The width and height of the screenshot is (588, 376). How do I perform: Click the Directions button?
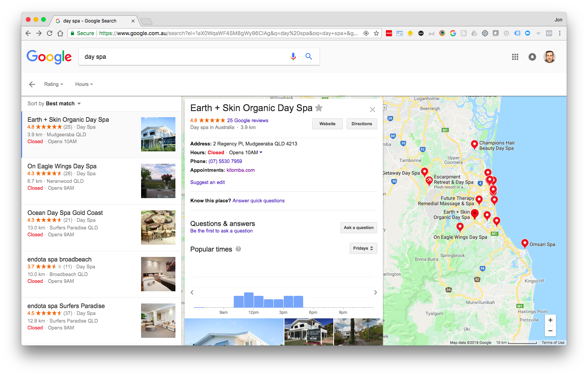(x=362, y=124)
